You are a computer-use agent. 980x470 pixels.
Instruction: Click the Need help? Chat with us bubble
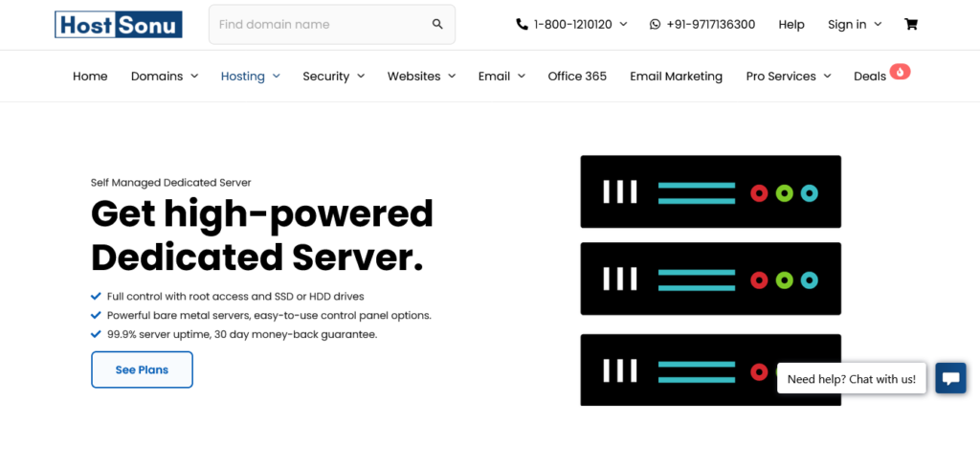(x=851, y=379)
